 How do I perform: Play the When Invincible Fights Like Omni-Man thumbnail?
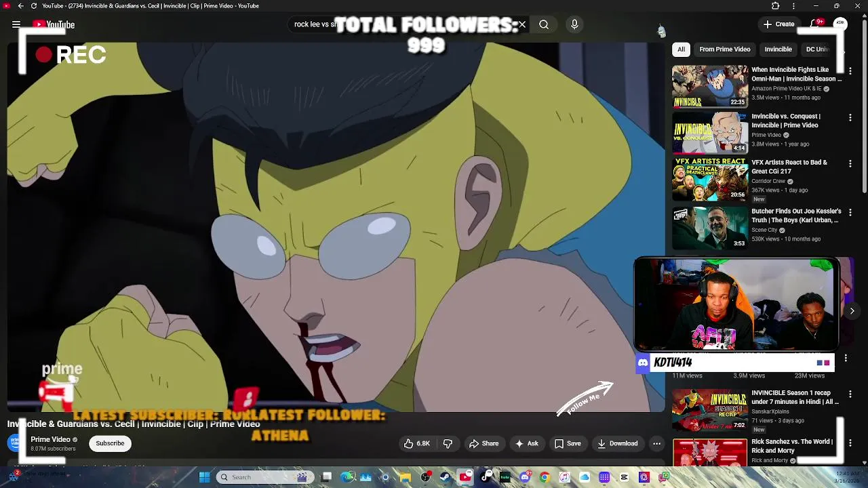coord(709,86)
